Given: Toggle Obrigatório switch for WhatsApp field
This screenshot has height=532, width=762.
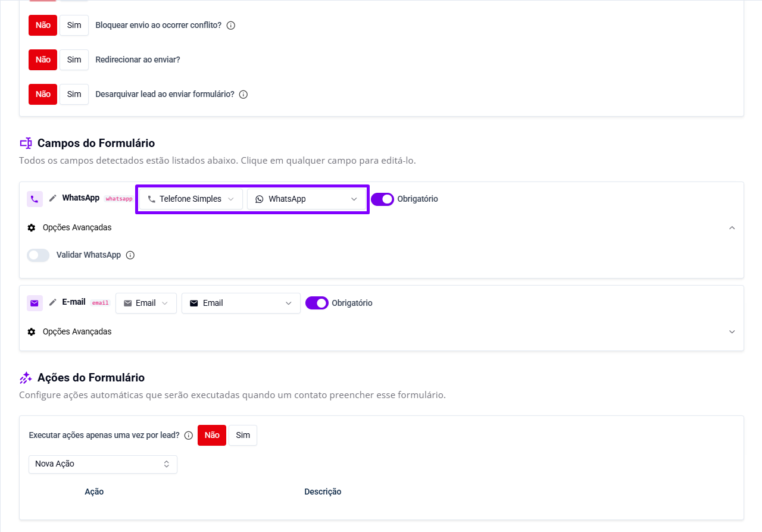Looking at the screenshot, I should [x=382, y=199].
